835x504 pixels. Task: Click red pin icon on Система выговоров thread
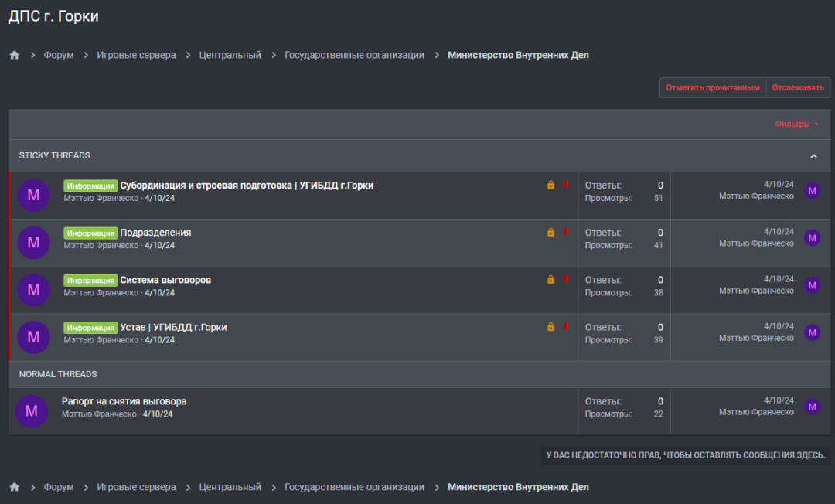point(566,279)
